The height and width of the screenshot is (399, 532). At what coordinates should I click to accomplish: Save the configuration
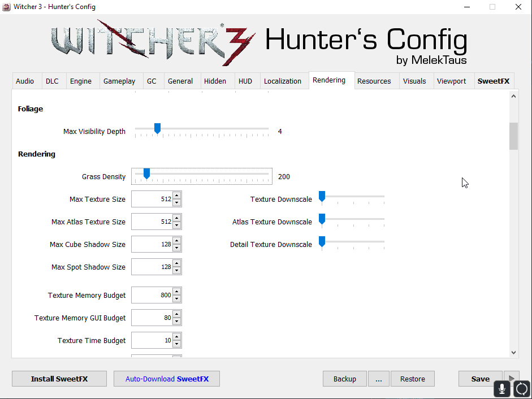coord(480,379)
